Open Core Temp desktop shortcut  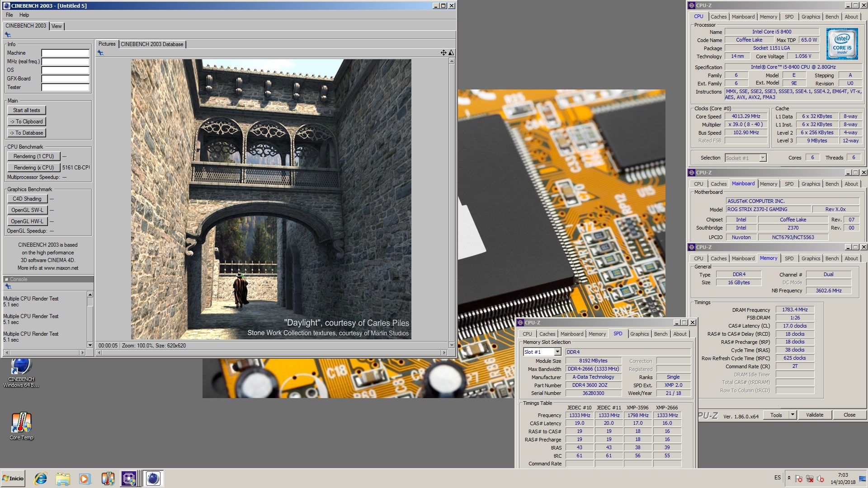pos(21,426)
